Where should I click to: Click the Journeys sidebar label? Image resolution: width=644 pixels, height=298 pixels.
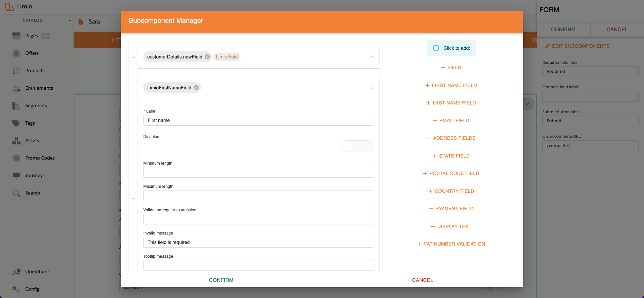tap(35, 175)
